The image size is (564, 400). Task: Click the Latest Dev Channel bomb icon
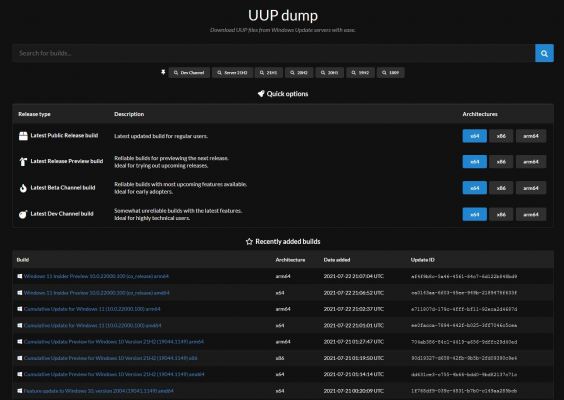tap(23, 214)
